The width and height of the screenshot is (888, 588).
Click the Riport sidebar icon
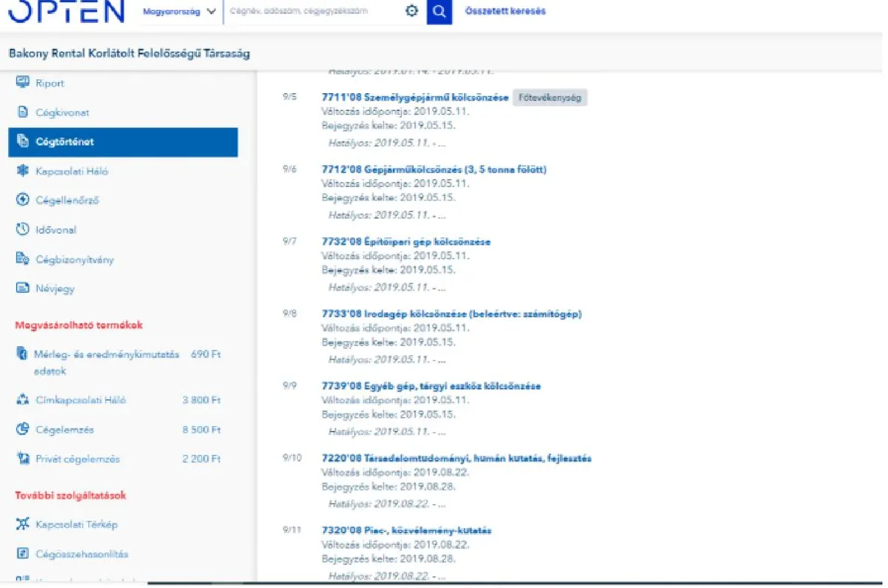22,83
